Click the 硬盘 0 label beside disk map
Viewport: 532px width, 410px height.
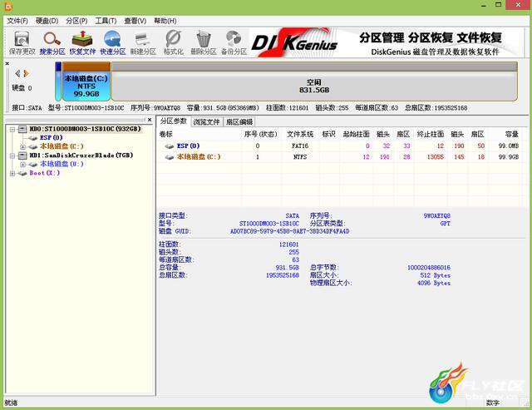(x=22, y=88)
